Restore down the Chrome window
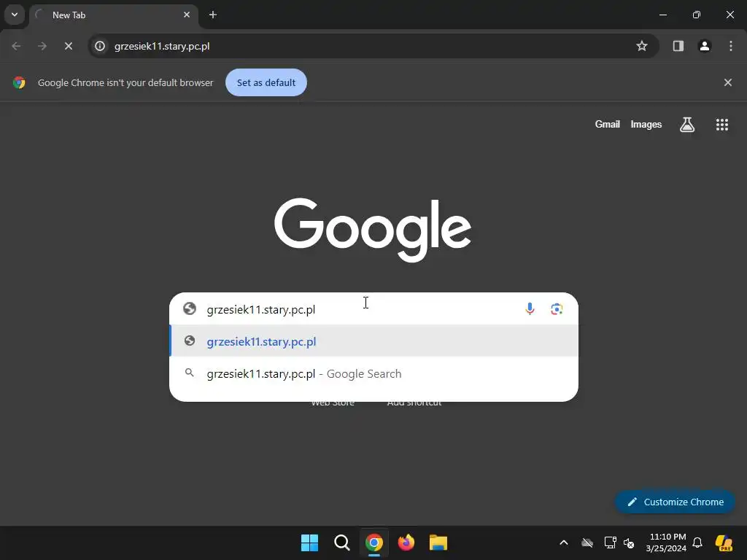The width and height of the screenshot is (747, 560). [697, 15]
